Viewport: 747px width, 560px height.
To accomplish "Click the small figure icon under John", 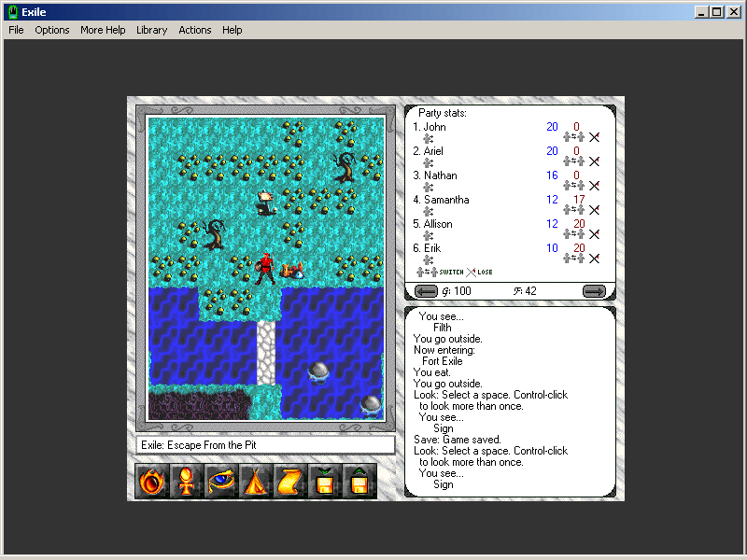I will click(x=429, y=139).
